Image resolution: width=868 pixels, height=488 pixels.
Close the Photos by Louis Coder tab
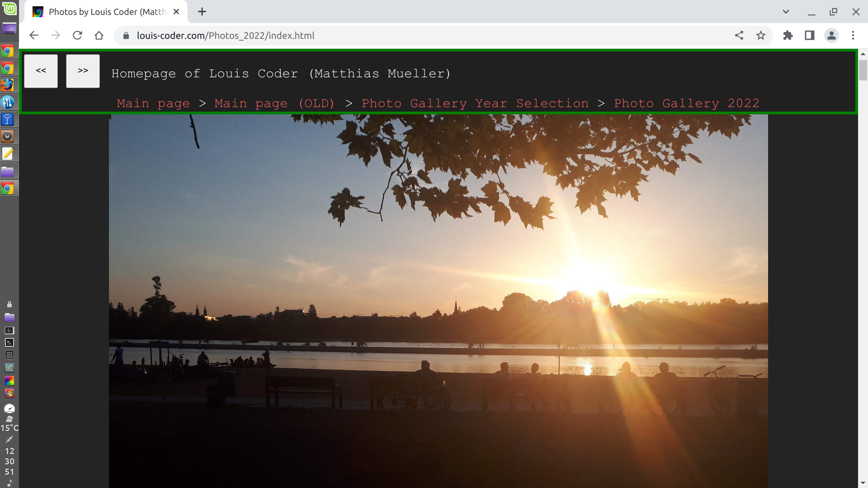click(x=176, y=12)
